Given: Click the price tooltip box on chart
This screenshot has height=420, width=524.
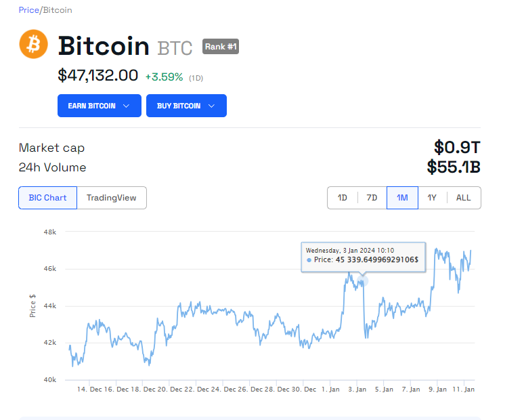Looking at the screenshot, I should (x=363, y=257).
